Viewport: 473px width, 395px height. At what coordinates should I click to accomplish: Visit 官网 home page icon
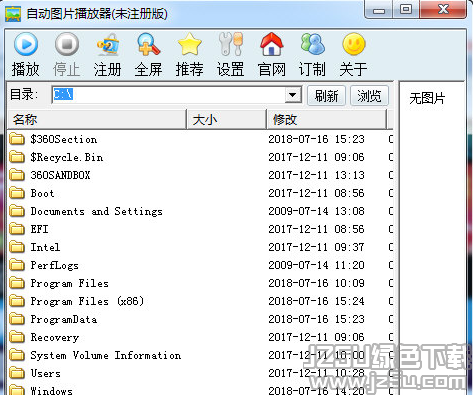click(x=272, y=44)
